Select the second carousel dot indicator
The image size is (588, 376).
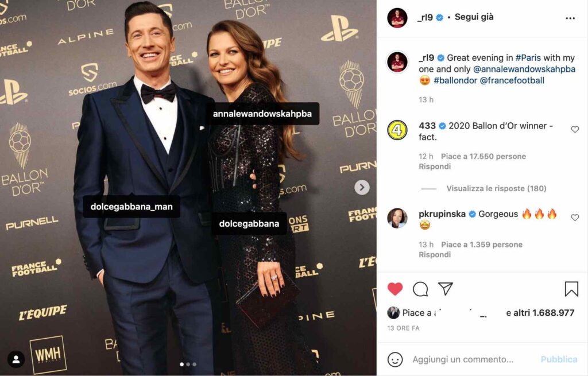point(188,364)
